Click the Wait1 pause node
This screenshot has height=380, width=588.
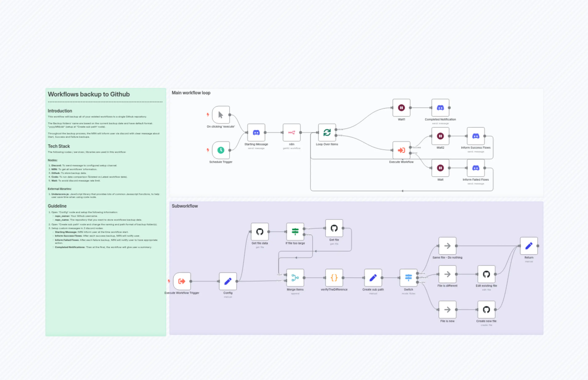(x=401, y=108)
